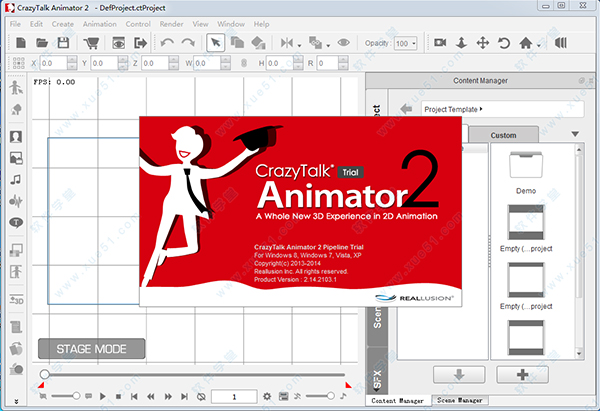Viewport: 600px width, 411px height.
Task: Play the animation
Action: coord(103,396)
